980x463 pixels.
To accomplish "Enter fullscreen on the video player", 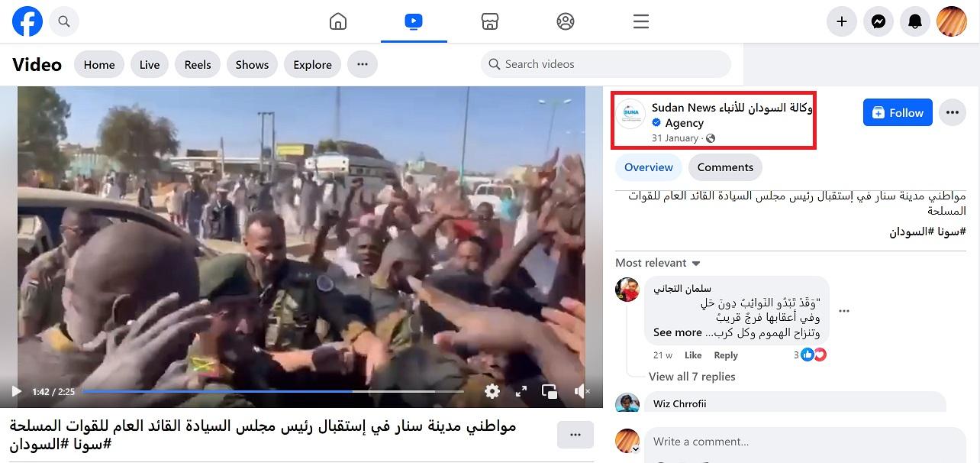I will point(521,391).
